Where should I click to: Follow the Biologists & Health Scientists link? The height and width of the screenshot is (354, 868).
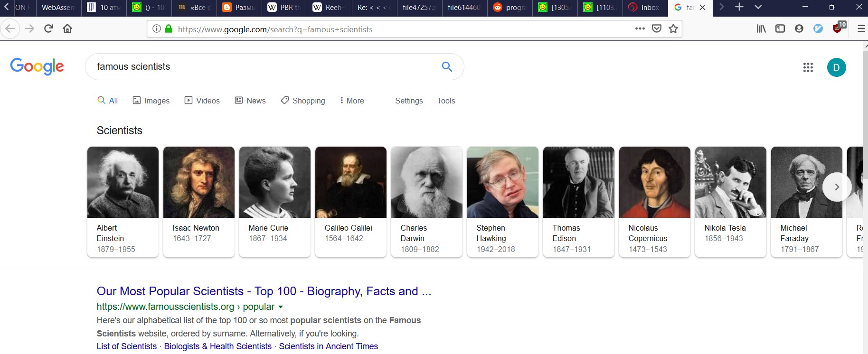pyautogui.click(x=217, y=346)
